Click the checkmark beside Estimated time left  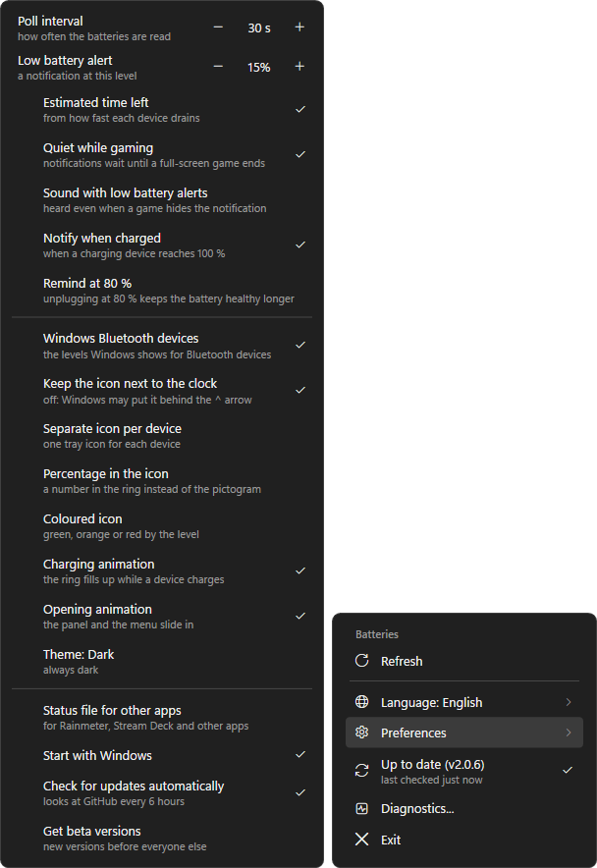point(300,110)
